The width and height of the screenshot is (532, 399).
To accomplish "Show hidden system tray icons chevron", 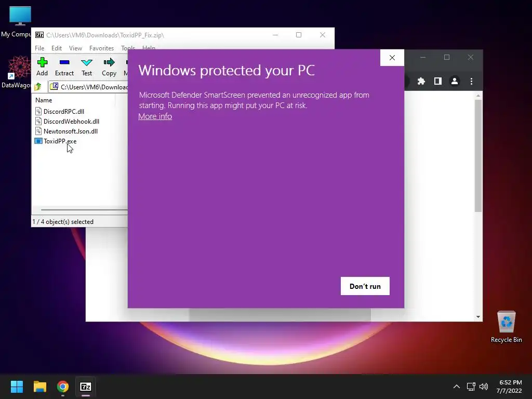I will [x=457, y=387].
